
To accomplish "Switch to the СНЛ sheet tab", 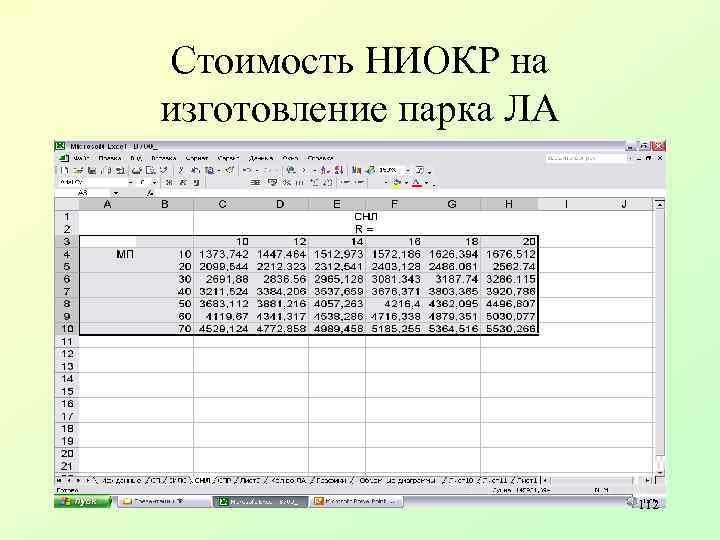I will click(x=202, y=481).
